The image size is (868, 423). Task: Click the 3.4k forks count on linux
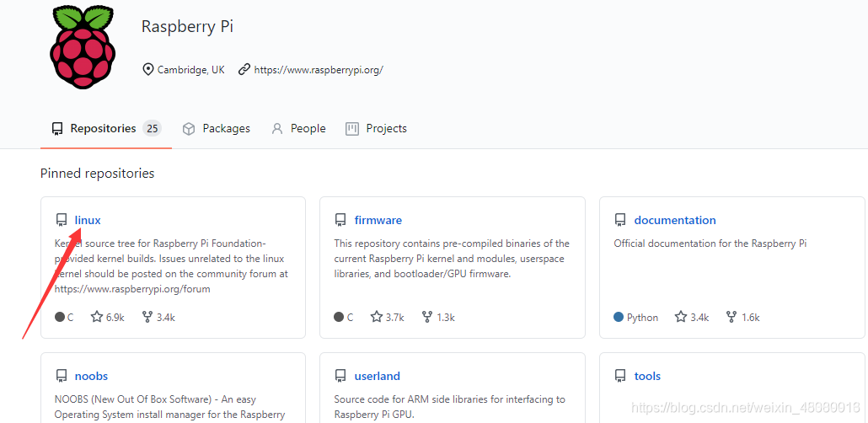(x=165, y=318)
